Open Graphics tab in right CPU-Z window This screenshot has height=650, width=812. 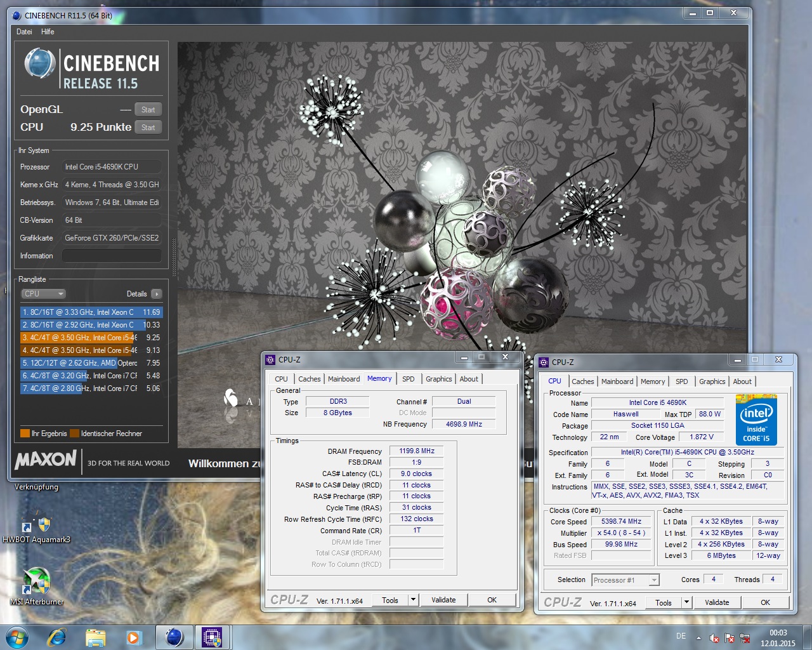click(712, 381)
